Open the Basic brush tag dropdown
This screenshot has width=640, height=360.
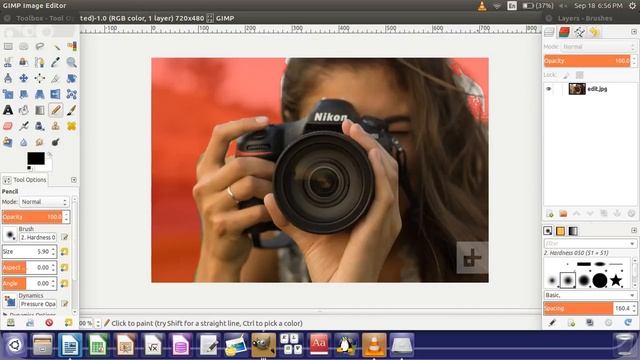[x=590, y=295]
